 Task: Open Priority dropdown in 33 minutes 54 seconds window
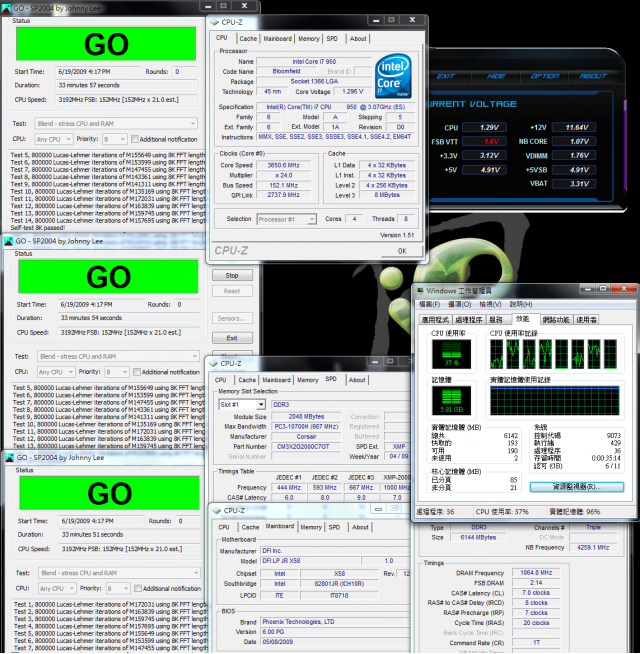[117, 372]
